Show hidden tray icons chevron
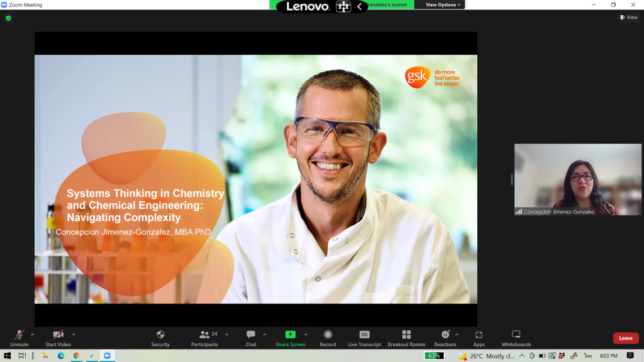 [x=521, y=356]
